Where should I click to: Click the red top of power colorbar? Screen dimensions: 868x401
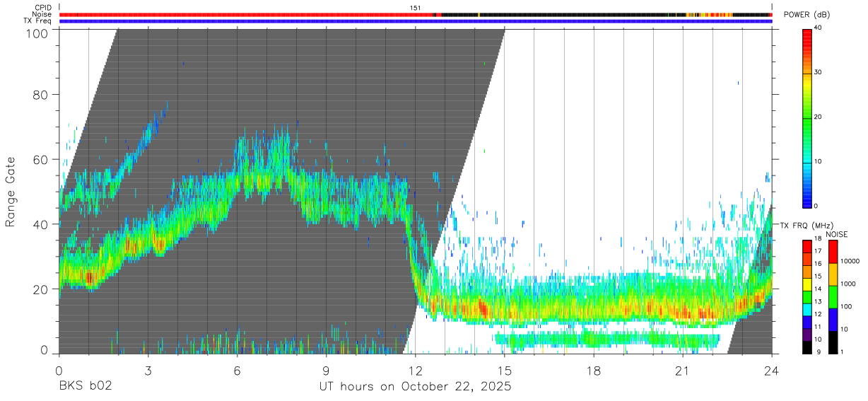click(x=807, y=37)
